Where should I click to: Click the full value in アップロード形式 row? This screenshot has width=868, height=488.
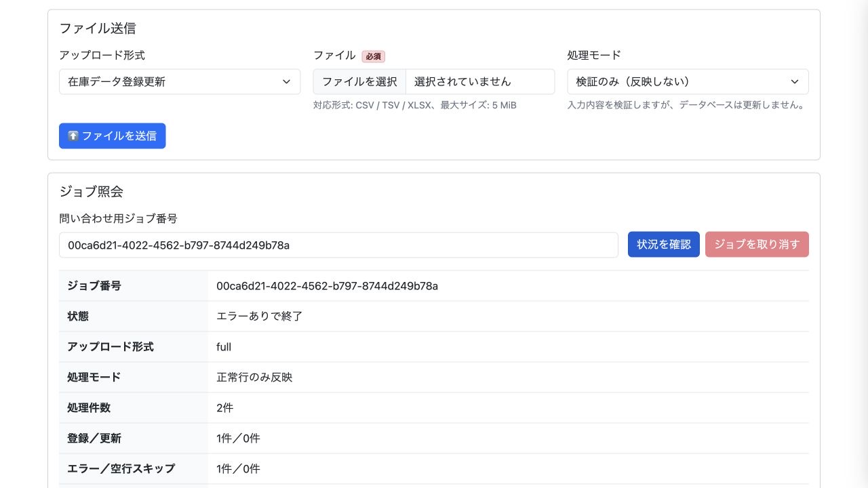(x=224, y=347)
